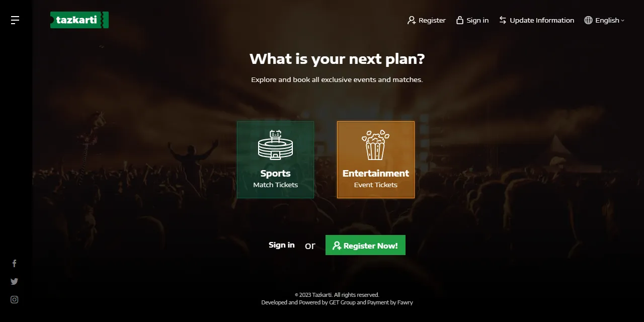Click the tazkarti logo
Screen dimensions: 644x322
tap(79, 20)
